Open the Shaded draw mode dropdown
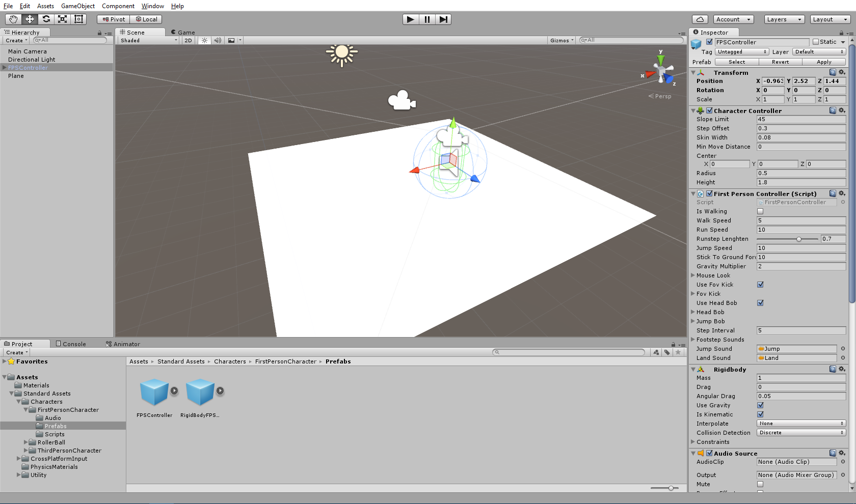This screenshot has height=504, width=856. (148, 40)
